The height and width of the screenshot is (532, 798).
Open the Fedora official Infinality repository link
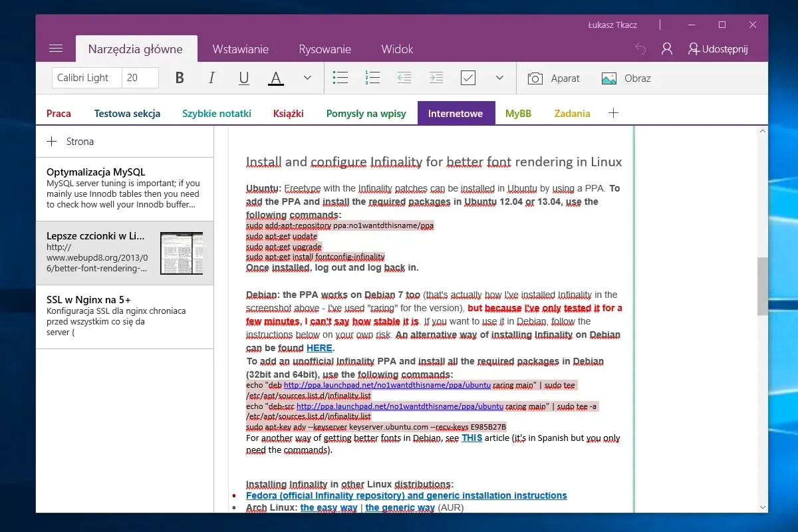point(406,495)
